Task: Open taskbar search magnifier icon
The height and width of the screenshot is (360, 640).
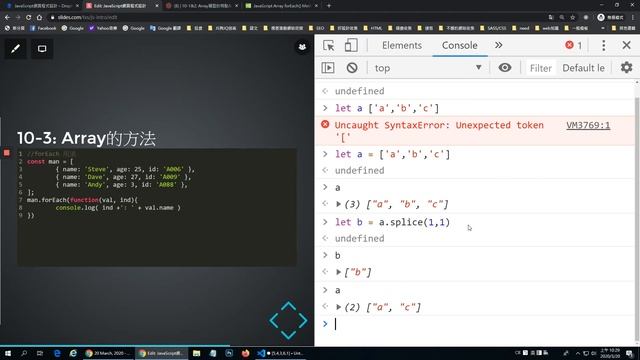Action: pos(24,353)
